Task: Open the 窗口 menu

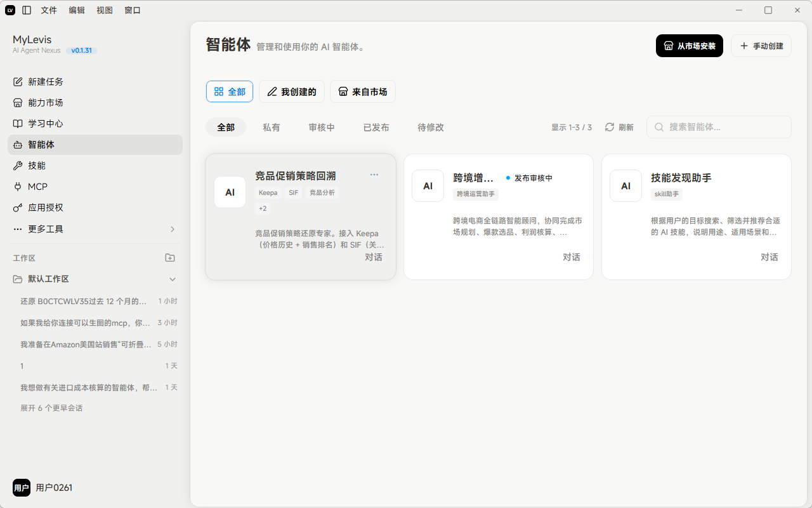Action: 133,10
